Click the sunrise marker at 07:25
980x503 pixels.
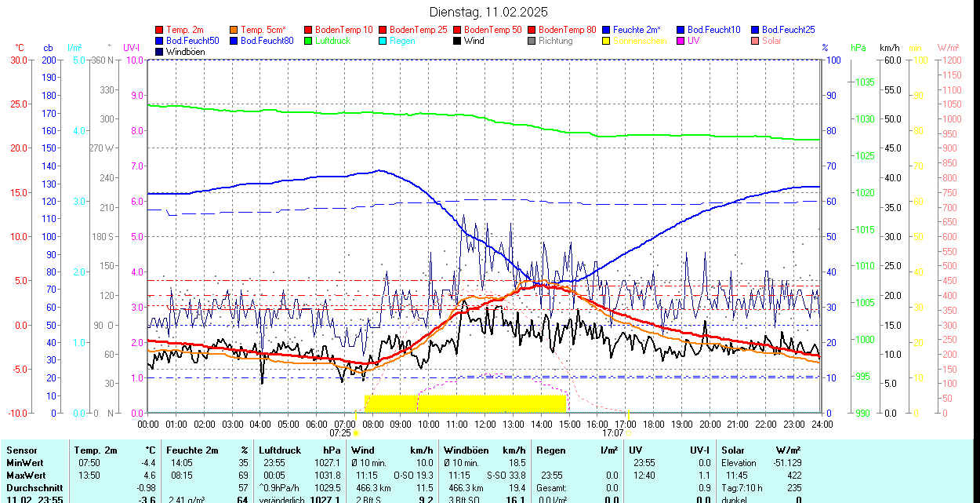coord(356,432)
